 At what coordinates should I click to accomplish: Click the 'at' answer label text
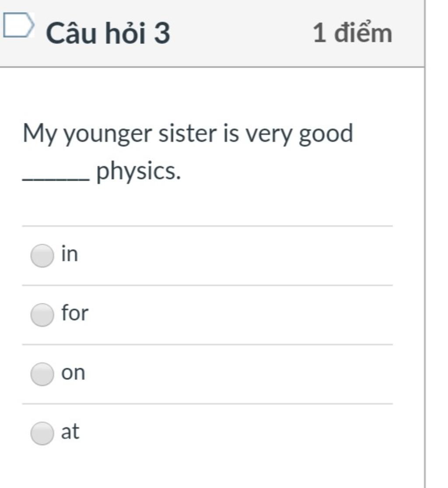70,432
